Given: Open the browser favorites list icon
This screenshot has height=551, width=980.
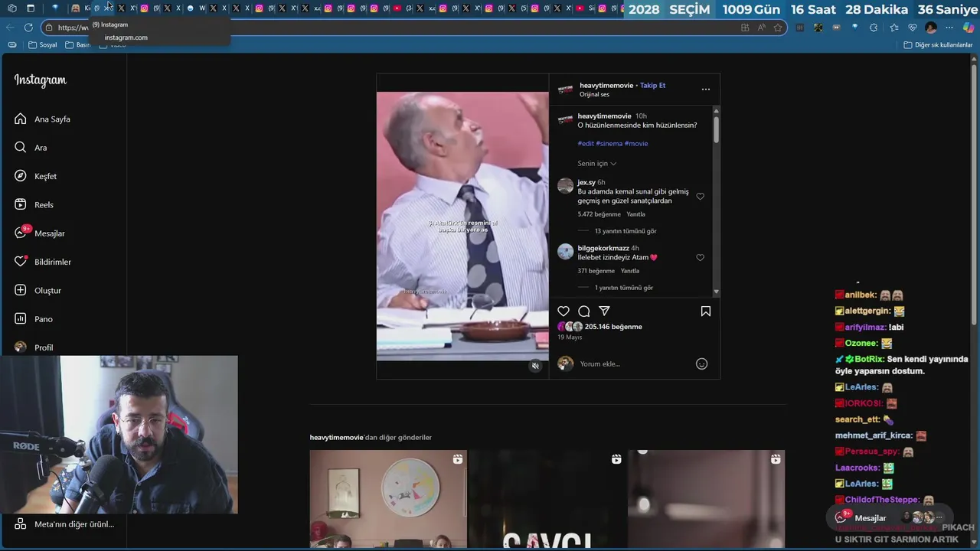Looking at the screenshot, I should (894, 28).
